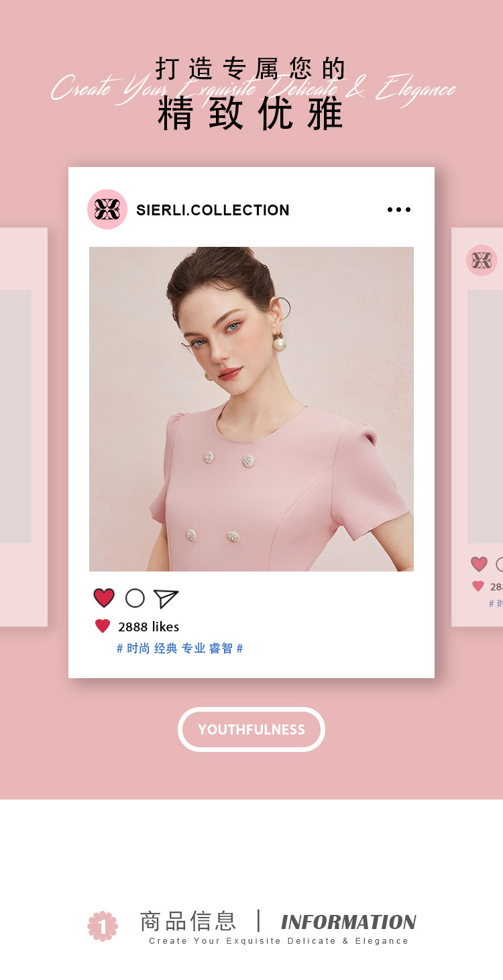Click the 精致优雅 headline text

click(251, 113)
